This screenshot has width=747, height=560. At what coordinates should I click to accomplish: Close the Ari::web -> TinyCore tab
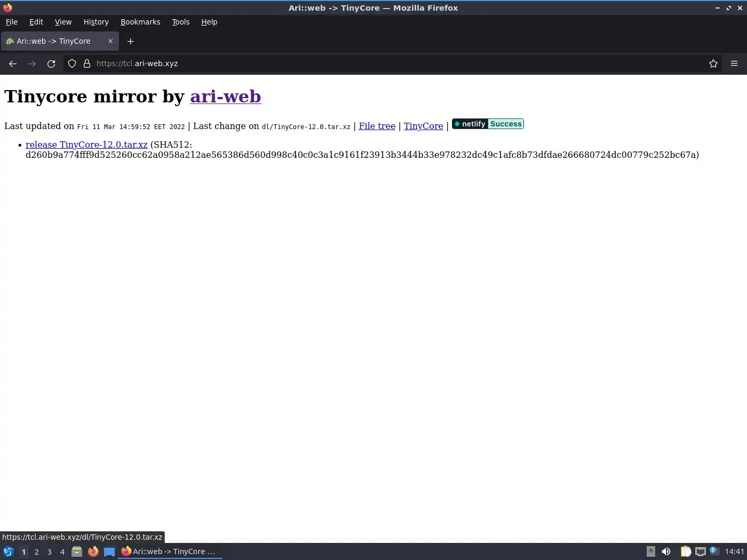[x=110, y=41]
